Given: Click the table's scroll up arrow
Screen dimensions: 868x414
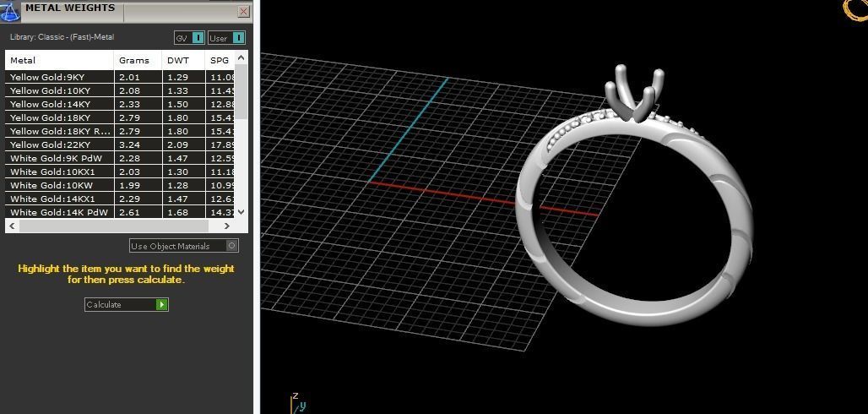Looking at the screenshot, I should 241,57.
